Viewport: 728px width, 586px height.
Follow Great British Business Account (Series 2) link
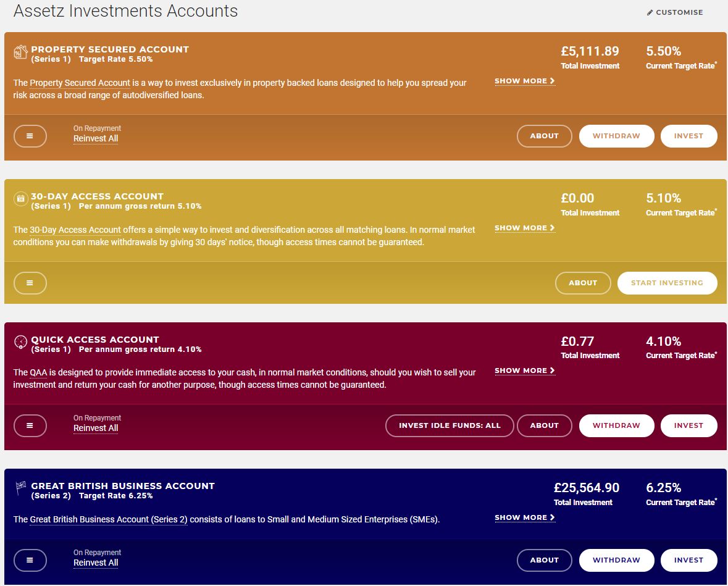click(x=109, y=519)
